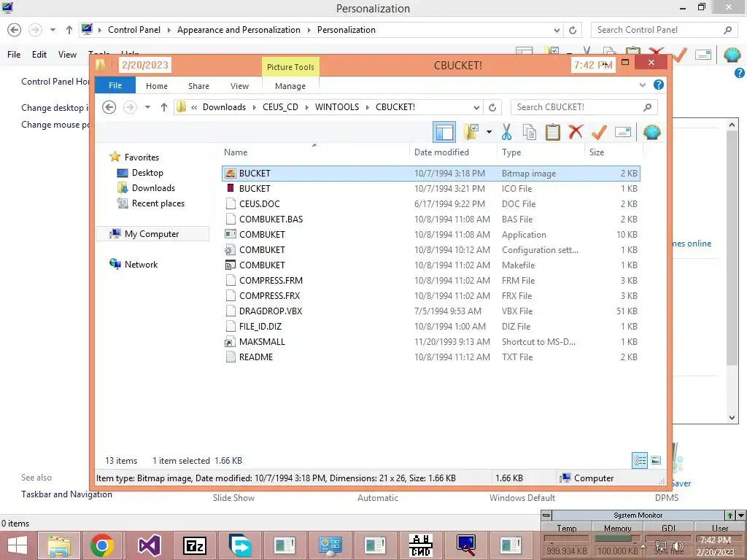Open the help question mark in CBUCKET!

click(x=659, y=85)
